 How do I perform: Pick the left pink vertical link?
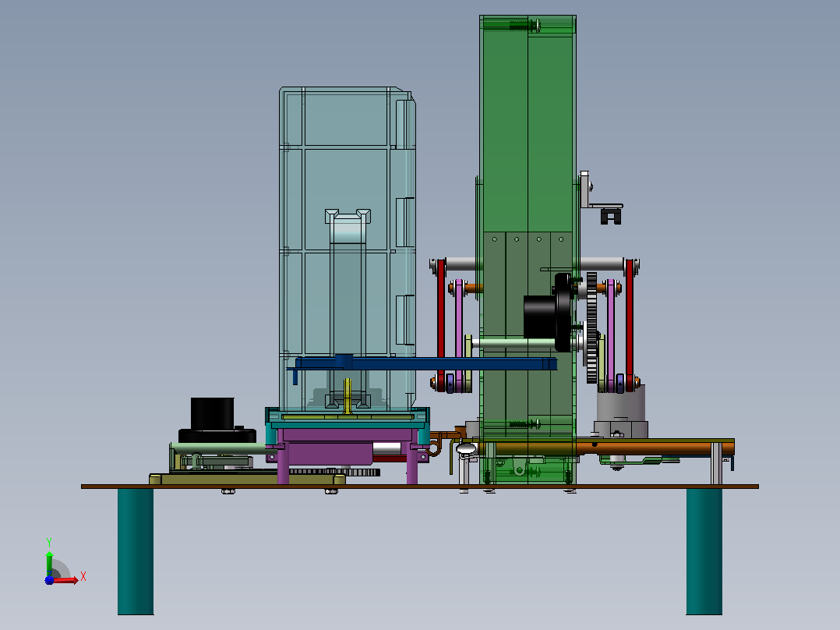pyautogui.click(x=458, y=335)
